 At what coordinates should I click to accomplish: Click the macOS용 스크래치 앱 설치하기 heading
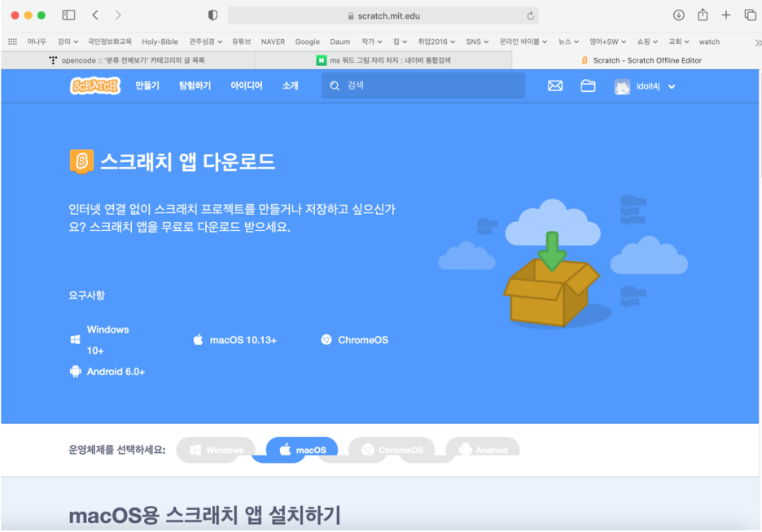(x=204, y=515)
